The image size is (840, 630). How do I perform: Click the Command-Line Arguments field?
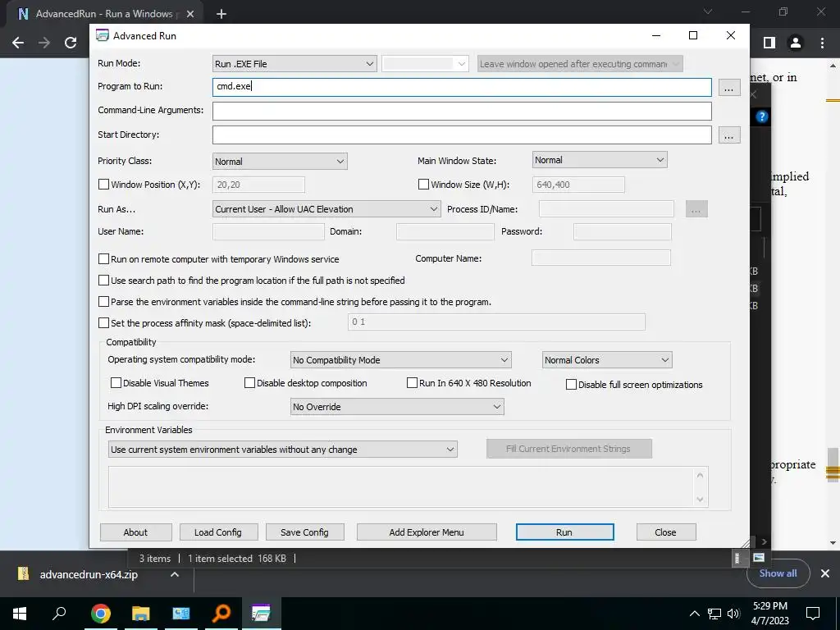tap(462, 111)
